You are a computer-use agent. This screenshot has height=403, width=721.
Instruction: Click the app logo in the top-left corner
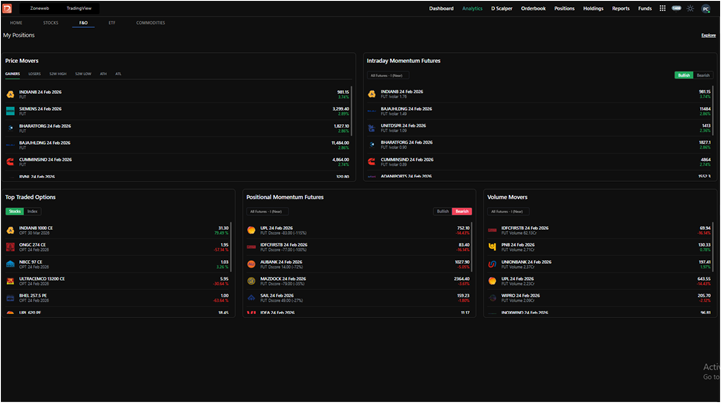(x=7, y=8)
